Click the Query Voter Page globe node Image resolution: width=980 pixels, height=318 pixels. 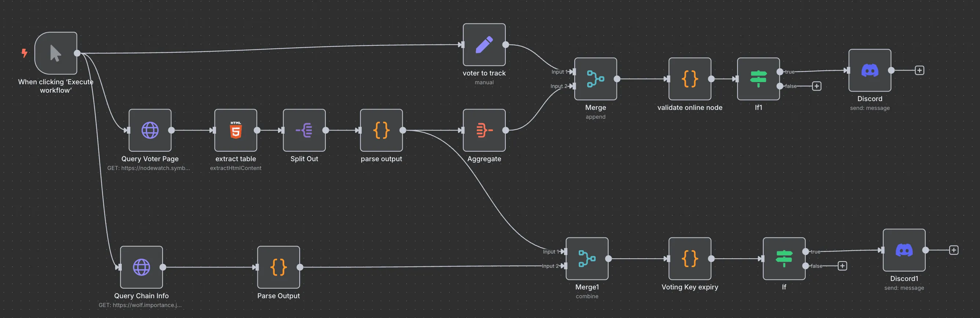(150, 130)
